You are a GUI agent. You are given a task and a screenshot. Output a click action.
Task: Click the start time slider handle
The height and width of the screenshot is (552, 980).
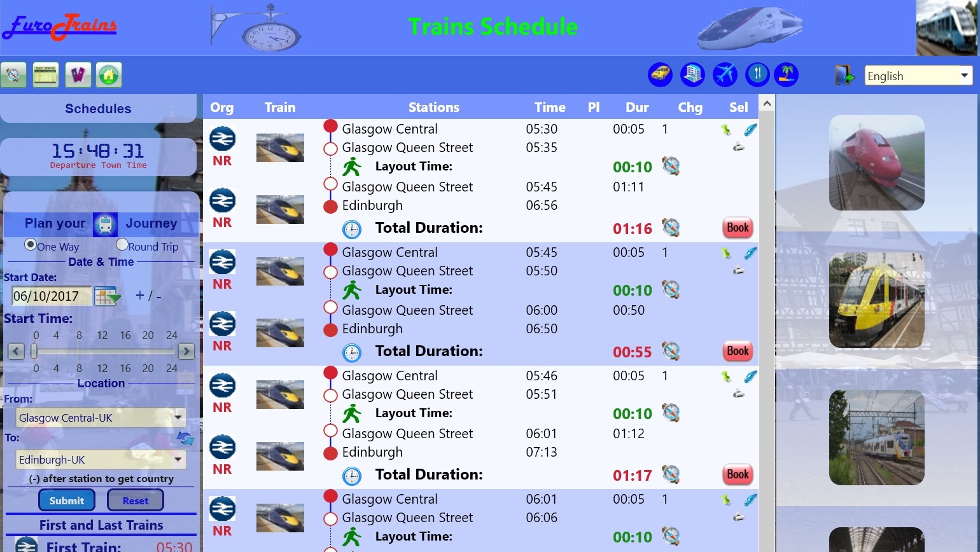click(x=34, y=351)
